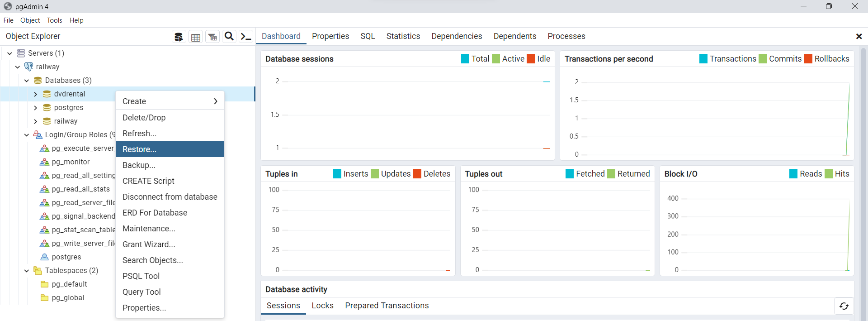Close the Dashboard panel with X

click(859, 36)
